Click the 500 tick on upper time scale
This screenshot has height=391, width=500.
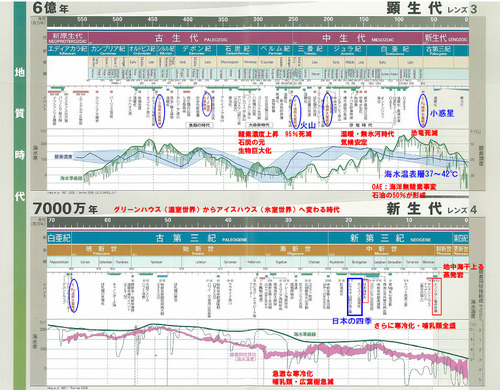pos(117,20)
